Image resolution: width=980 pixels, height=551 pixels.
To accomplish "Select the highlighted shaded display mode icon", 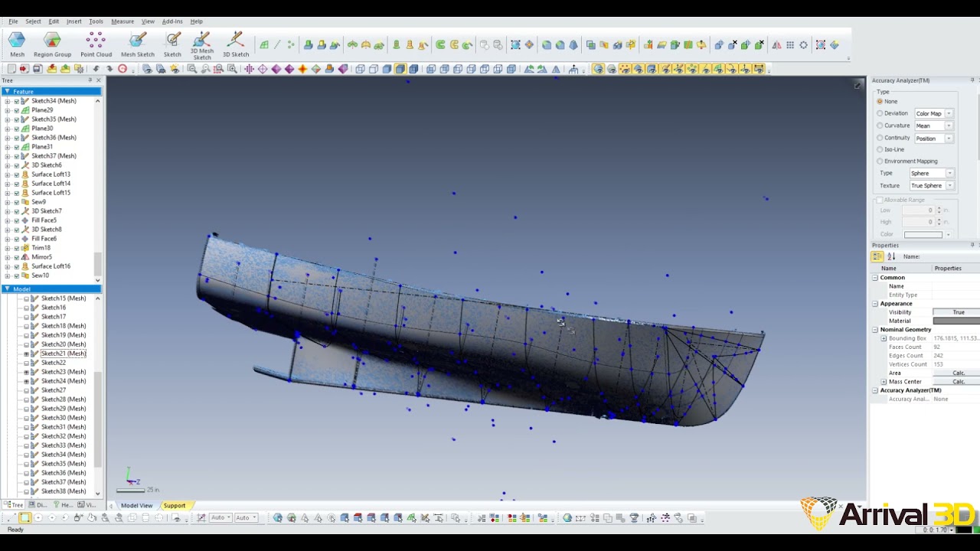I will pyautogui.click(x=400, y=69).
